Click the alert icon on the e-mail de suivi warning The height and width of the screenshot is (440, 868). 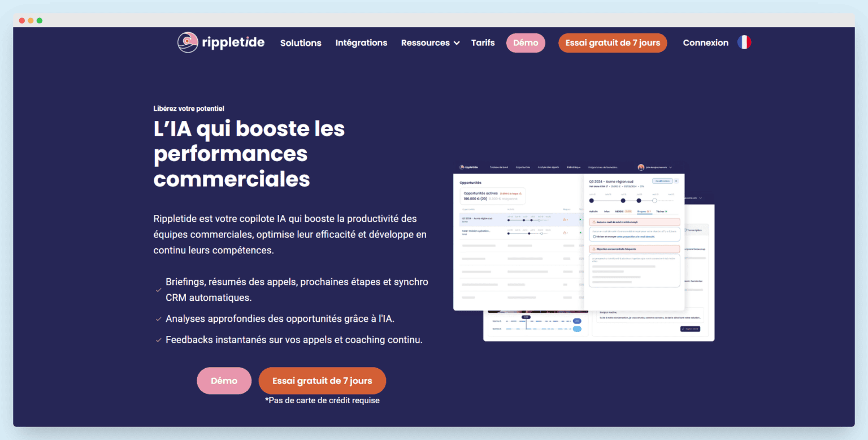(594, 222)
